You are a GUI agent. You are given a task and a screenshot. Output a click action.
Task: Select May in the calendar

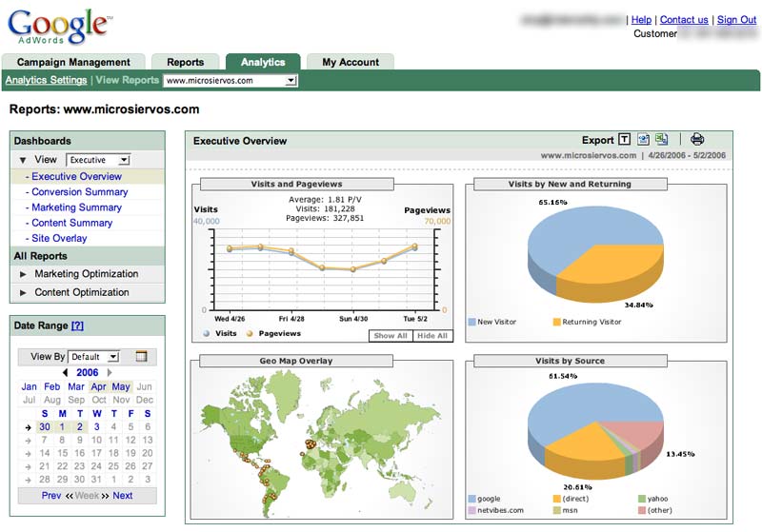point(121,386)
